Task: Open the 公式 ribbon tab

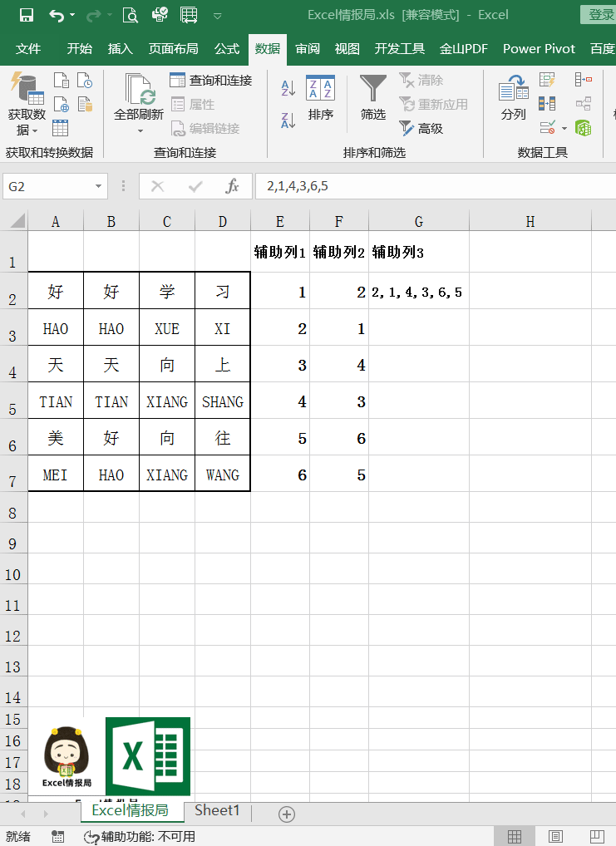Action: [x=227, y=49]
